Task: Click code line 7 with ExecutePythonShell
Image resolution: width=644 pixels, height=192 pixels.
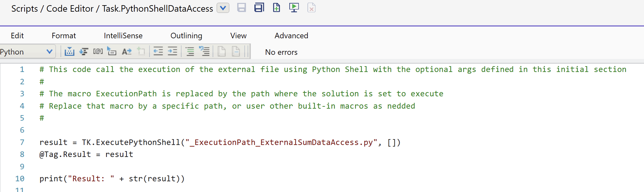Action: (x=220, y=142)
